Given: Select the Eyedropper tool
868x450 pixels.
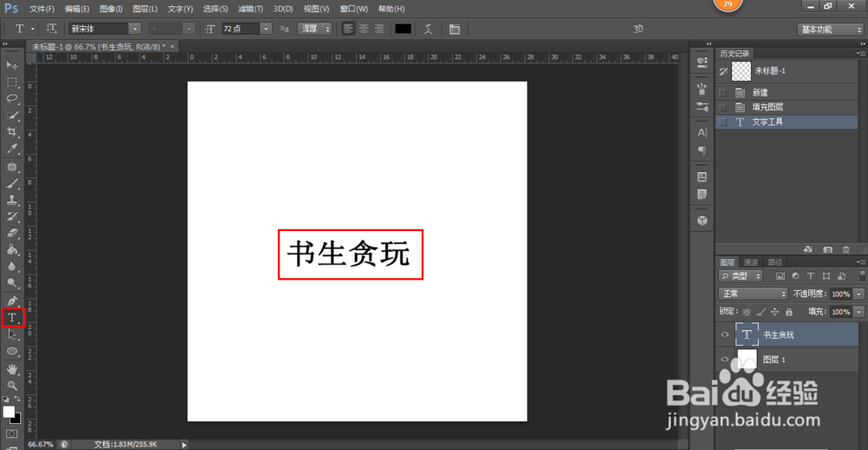Looking at the screenshot, I should click(12, 149).
